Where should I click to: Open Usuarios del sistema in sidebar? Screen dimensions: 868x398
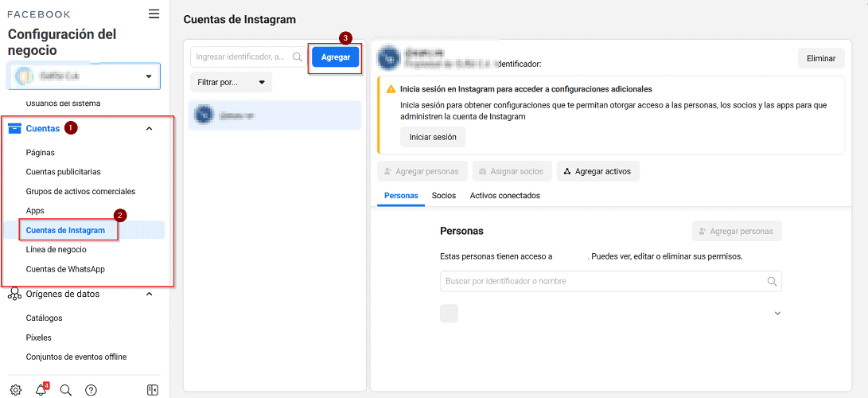pyautogui.click(x=63, y=103)
